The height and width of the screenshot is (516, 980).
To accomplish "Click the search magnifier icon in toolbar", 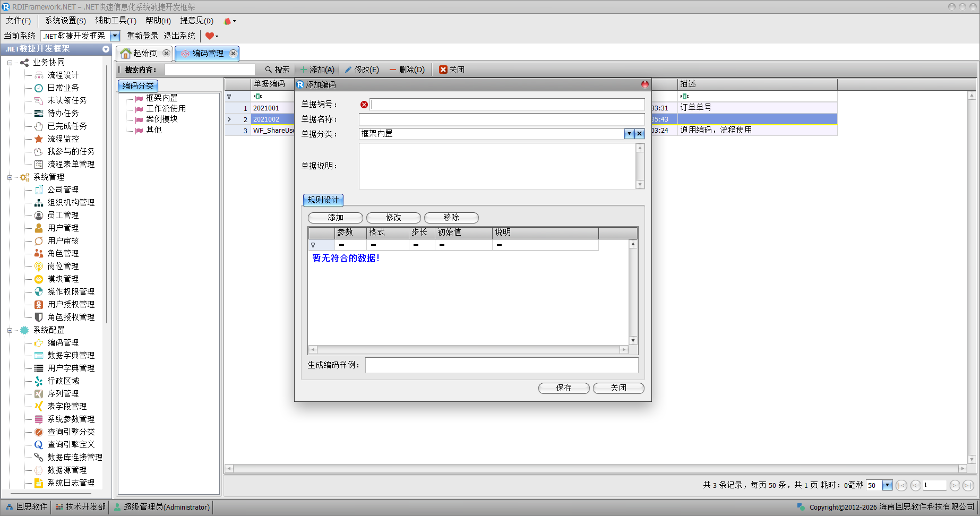I will tap(269, 70).
